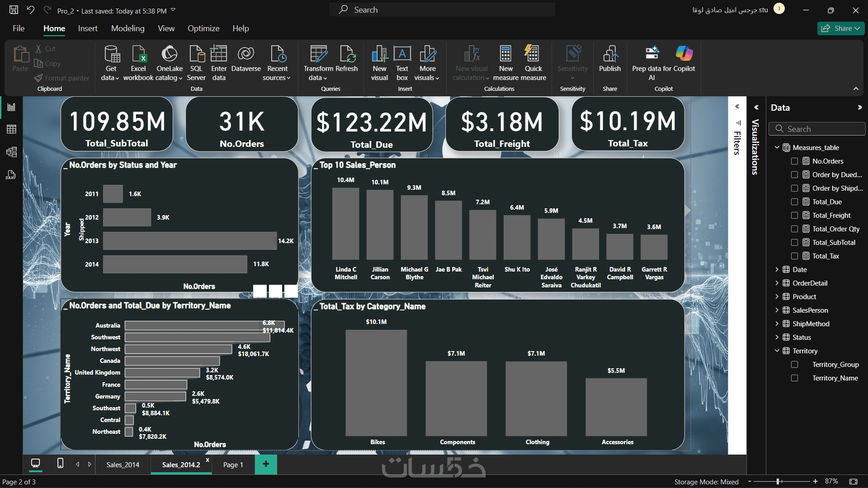Image resolution: width=868 pixels, height=488 pixels.
Task: Adjust the zoom slider in status bar
Action: pos(778,482)
